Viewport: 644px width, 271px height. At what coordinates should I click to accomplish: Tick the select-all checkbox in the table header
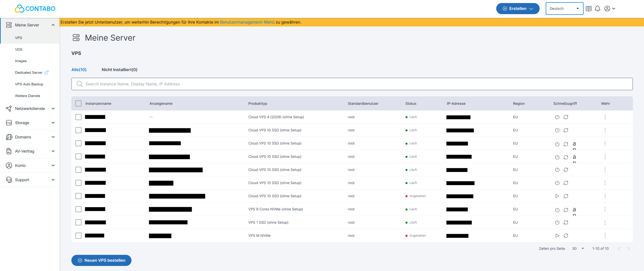point(78,103)
